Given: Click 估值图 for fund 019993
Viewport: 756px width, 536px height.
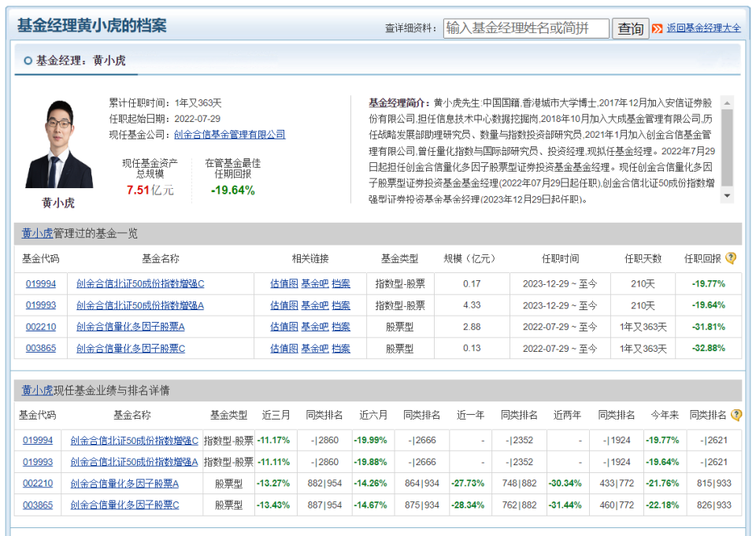Looking at the screenshot, I should click(284, 305).
